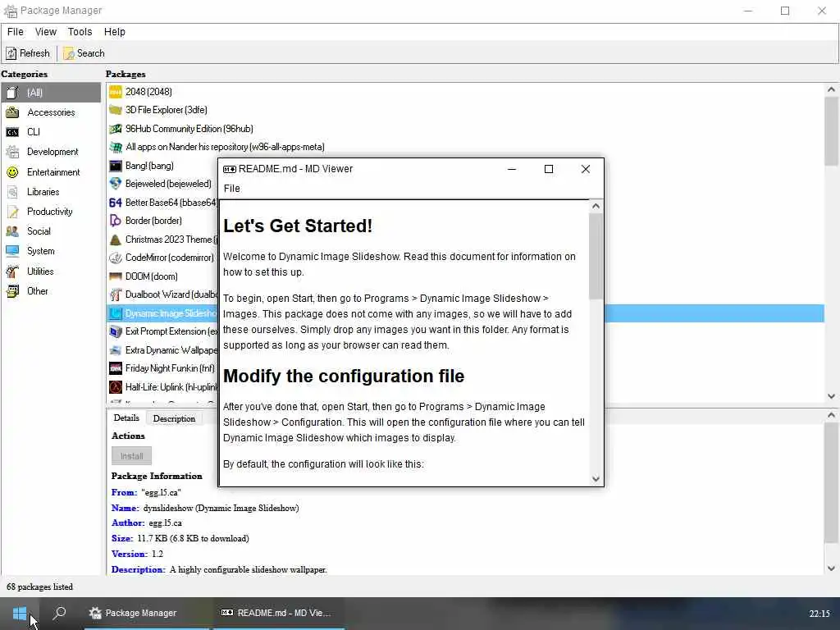840x630 pixels.
Task: Click the 96Hub Community Edition icon
Action: click(115, 129)
